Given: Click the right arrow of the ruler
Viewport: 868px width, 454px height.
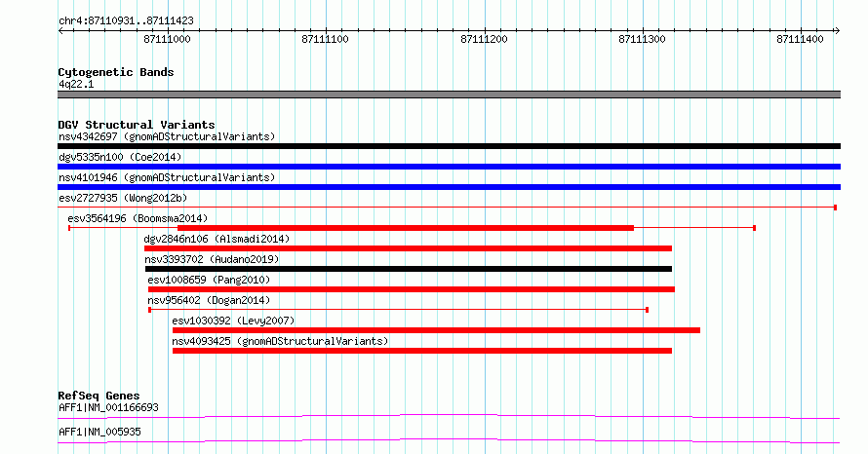Looking at the screenshot, I should (837, 31).
